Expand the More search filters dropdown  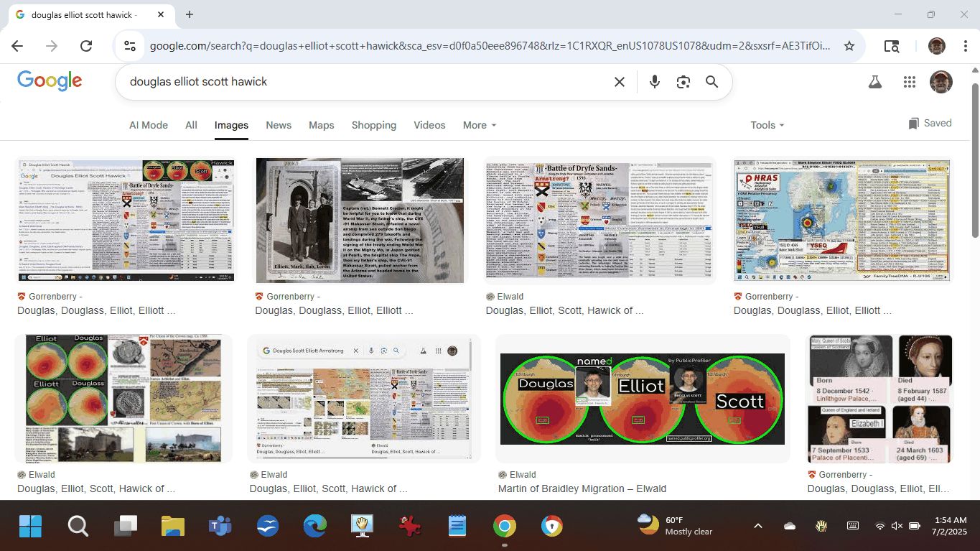pyautogui.click(x=479, y=125)
